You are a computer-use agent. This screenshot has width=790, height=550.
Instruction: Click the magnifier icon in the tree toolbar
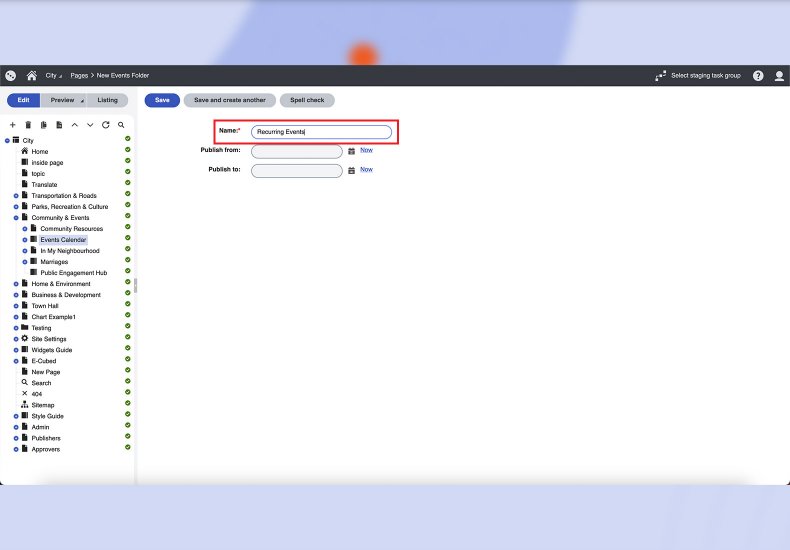point(121,125)
